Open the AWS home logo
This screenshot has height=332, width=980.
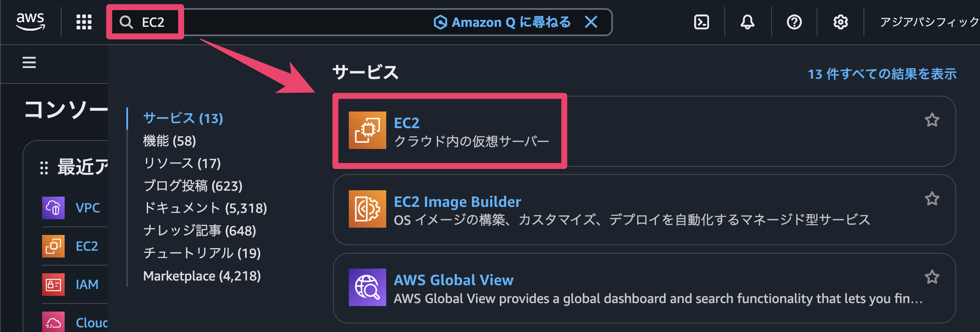pos(30,21)
